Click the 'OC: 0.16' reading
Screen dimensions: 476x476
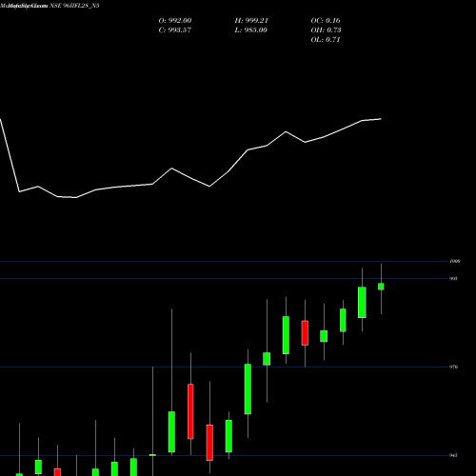(326, 20)
